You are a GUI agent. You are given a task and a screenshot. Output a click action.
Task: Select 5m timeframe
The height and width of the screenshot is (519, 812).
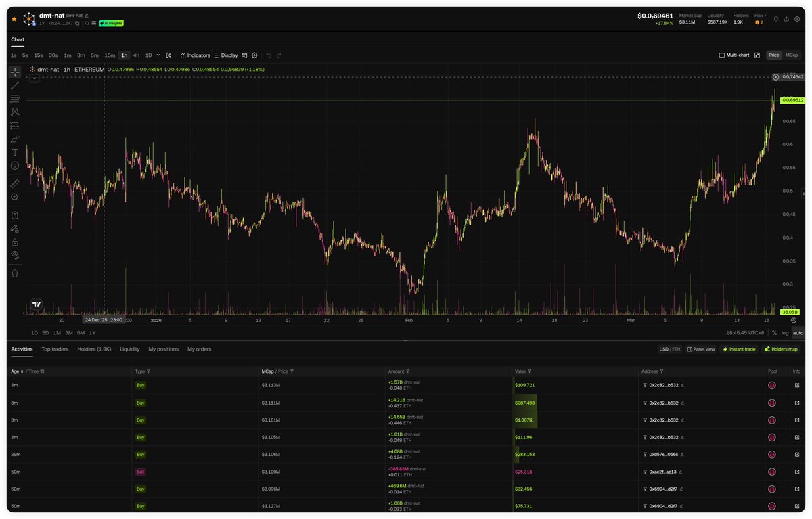(x=95, y=55)
